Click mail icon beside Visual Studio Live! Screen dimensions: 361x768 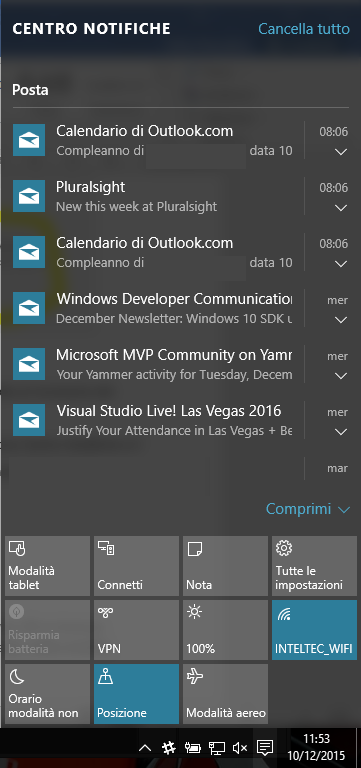29,420
